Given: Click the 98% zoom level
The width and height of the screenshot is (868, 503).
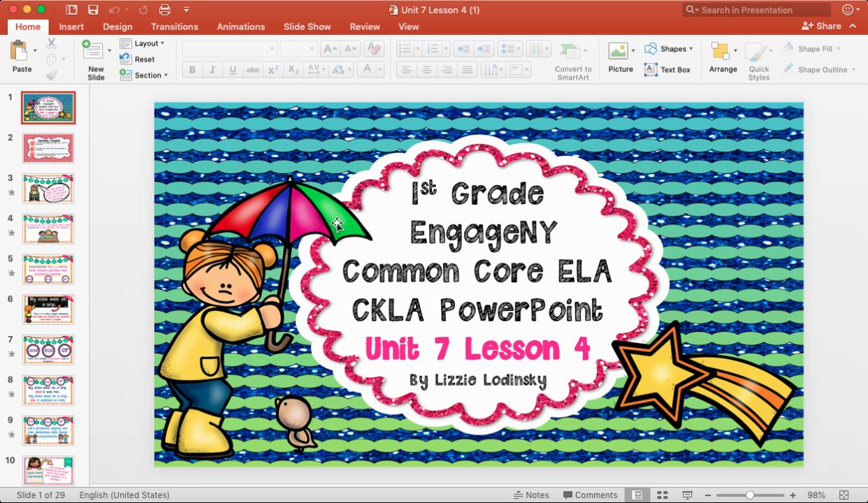Looking at the screenshot, I should 816,495.
